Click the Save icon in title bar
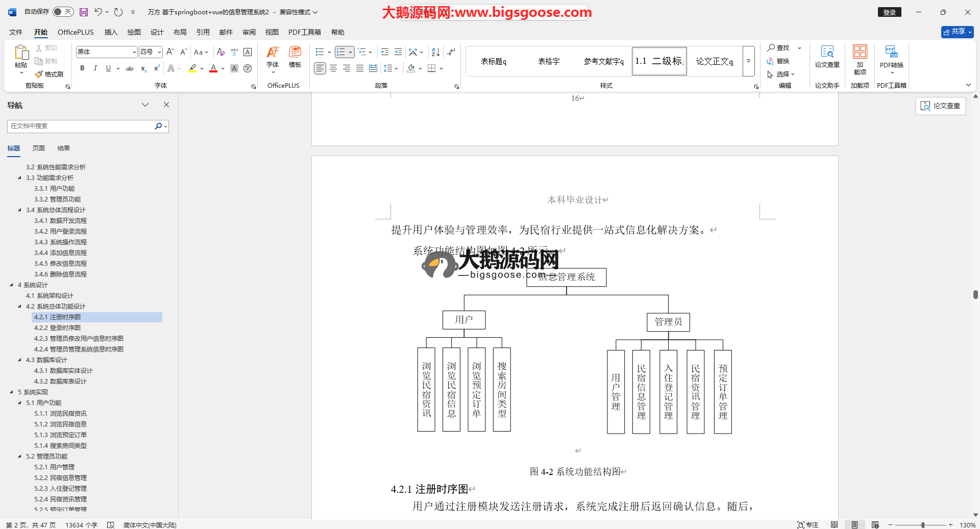Image resolution: width=980 pixels, height=529 pixels. [x=84, y=12]
